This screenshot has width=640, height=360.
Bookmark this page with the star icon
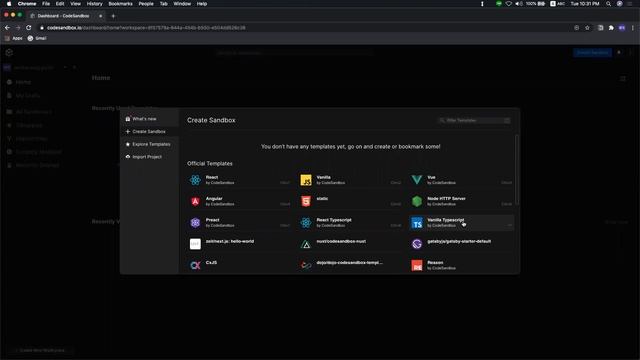tap(587, 28)
